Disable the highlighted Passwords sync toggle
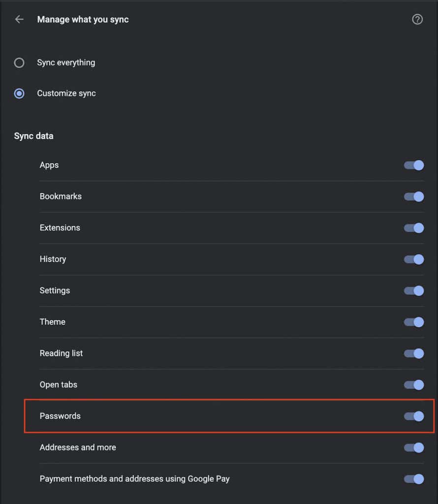438x504 pixels. pyautogui.click(x=413, y=416)
